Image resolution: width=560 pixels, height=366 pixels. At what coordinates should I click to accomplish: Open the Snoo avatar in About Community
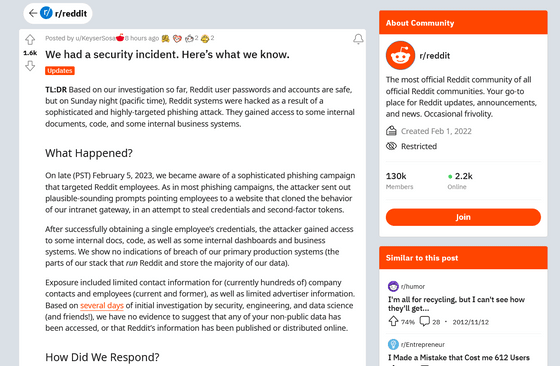coord(400,55)
